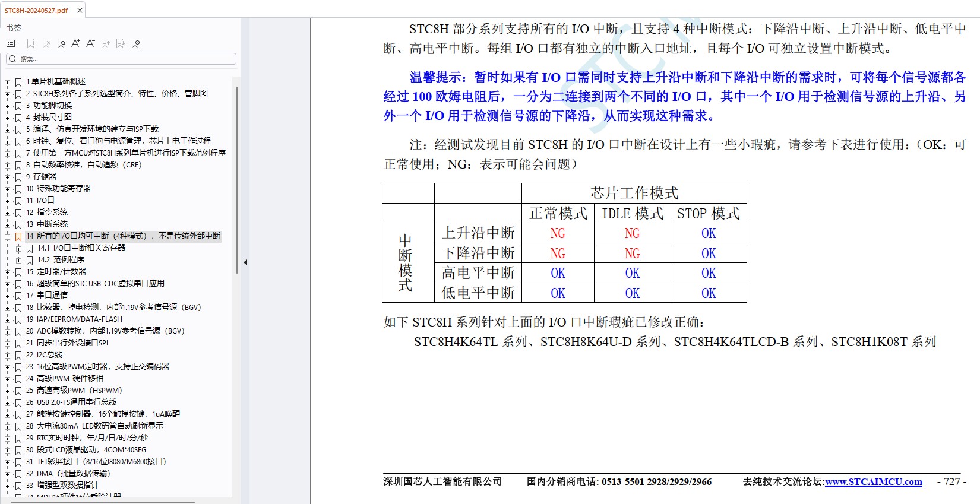Select bookmark '24 高级PWM-硬件移相'
Screen dimensions: 980x504
point(65,378)
